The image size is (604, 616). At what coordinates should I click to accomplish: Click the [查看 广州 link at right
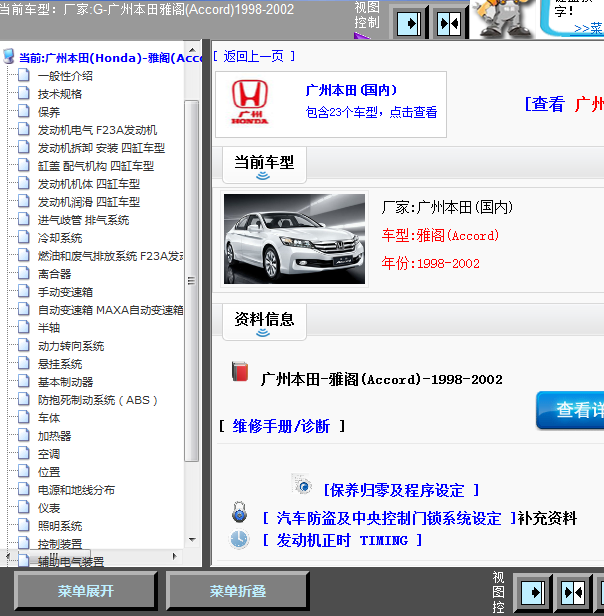564,104
